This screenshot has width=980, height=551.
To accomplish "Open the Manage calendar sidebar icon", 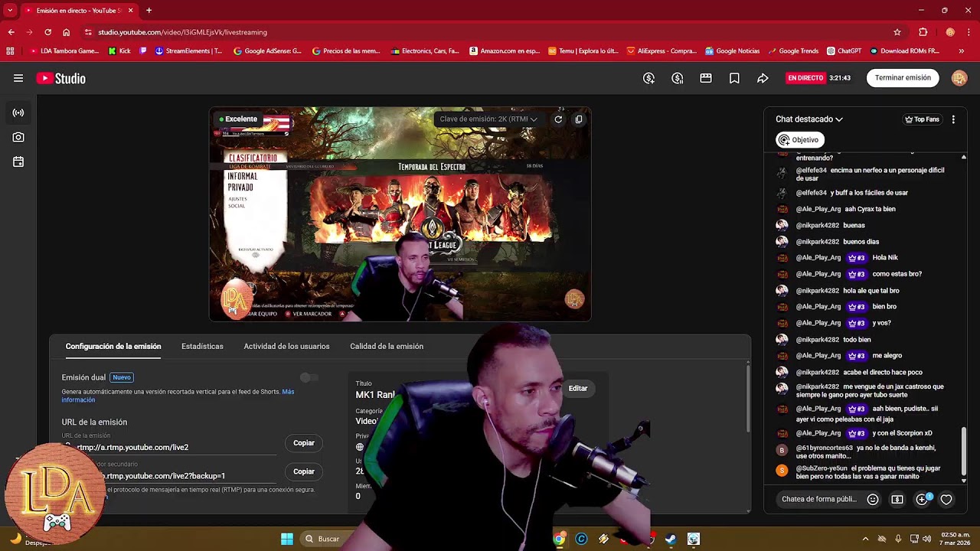I will (x=18, y=161).
